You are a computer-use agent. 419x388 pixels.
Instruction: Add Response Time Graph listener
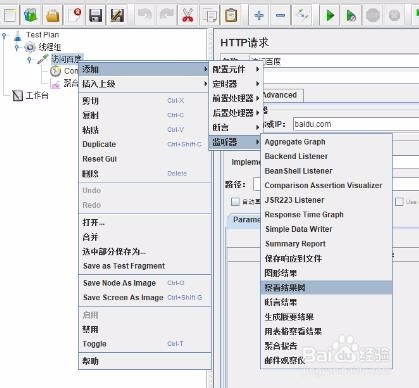tap(326, 215)
